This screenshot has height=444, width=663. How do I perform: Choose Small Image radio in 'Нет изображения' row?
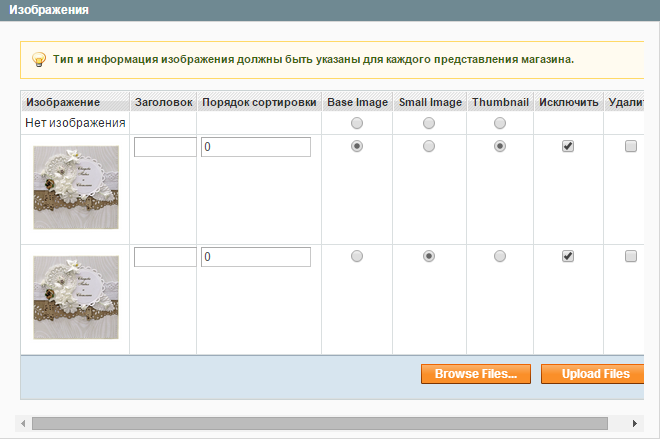click(429, 123)
